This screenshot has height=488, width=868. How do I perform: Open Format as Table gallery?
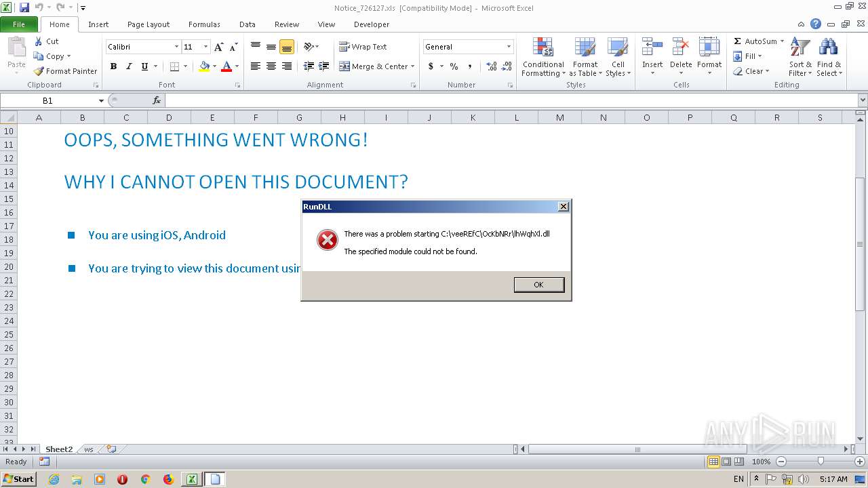pyautogui.click(x=585, y=57)
